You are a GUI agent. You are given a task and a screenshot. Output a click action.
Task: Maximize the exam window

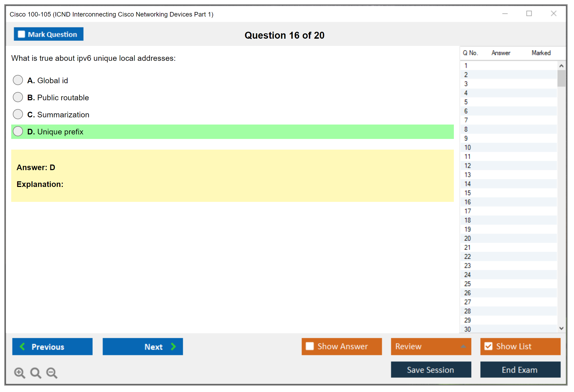(x=529, y=13)
